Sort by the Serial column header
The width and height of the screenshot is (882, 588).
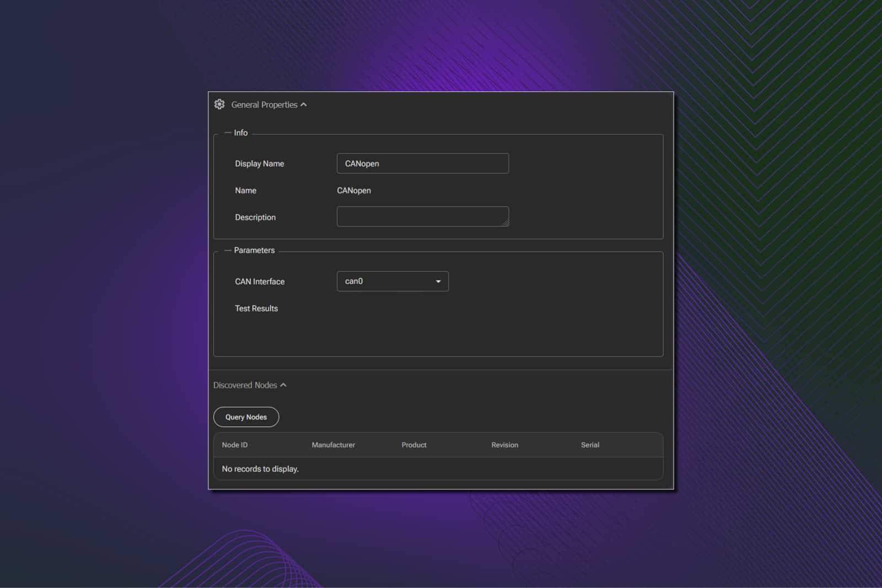click(590, 445)
